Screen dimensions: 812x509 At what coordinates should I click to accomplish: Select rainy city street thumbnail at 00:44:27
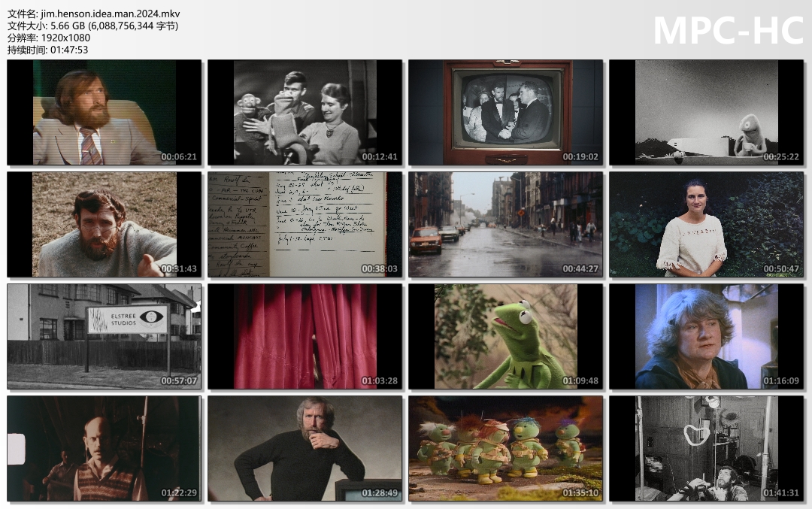coord(505,224)
